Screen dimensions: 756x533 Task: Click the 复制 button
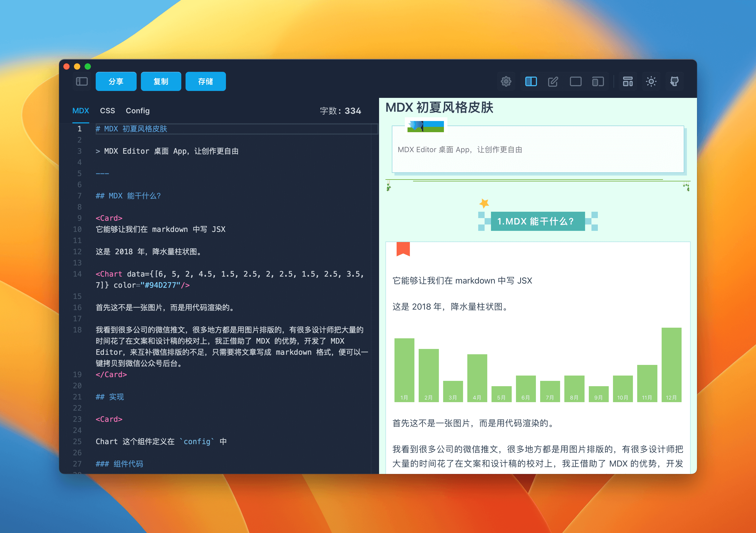161,81
